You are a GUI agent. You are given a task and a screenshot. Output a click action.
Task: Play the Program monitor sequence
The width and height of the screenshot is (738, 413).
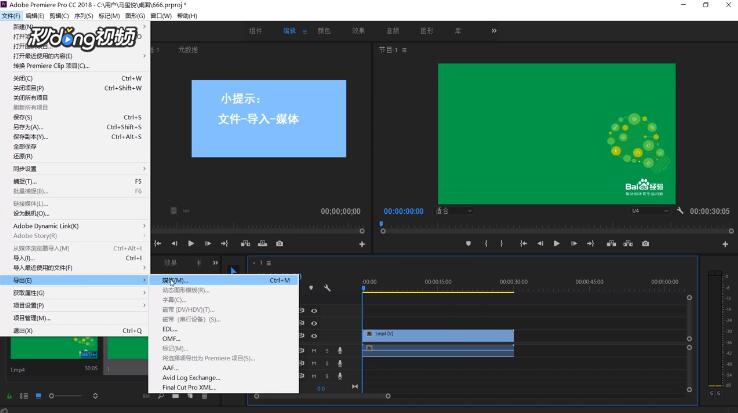(557, 243)
